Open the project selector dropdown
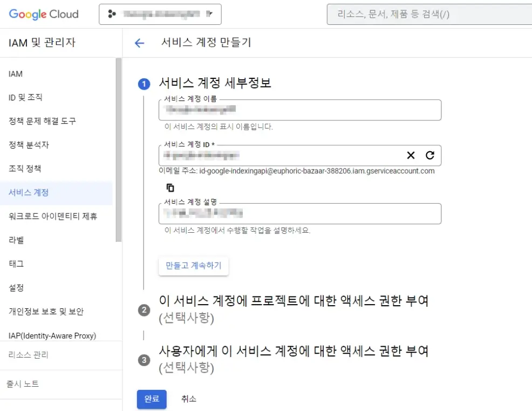This screenshot has width=532, height=411. tap(211, 14)
